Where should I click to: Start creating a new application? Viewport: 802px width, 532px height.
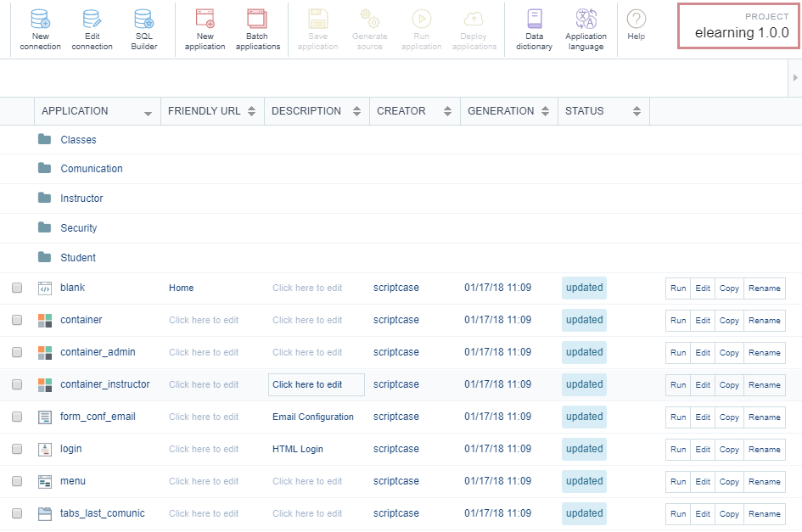click(205, 29)
